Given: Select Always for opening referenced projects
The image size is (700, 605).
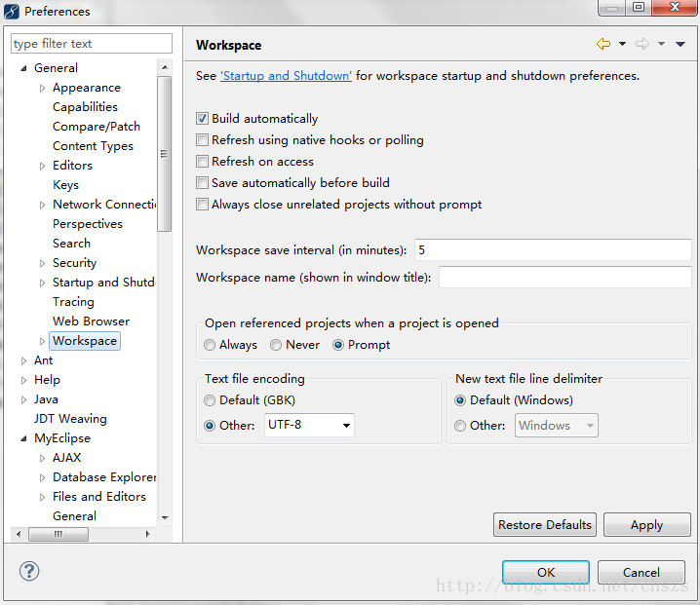Looking at the screenshot, I should 210,345.
